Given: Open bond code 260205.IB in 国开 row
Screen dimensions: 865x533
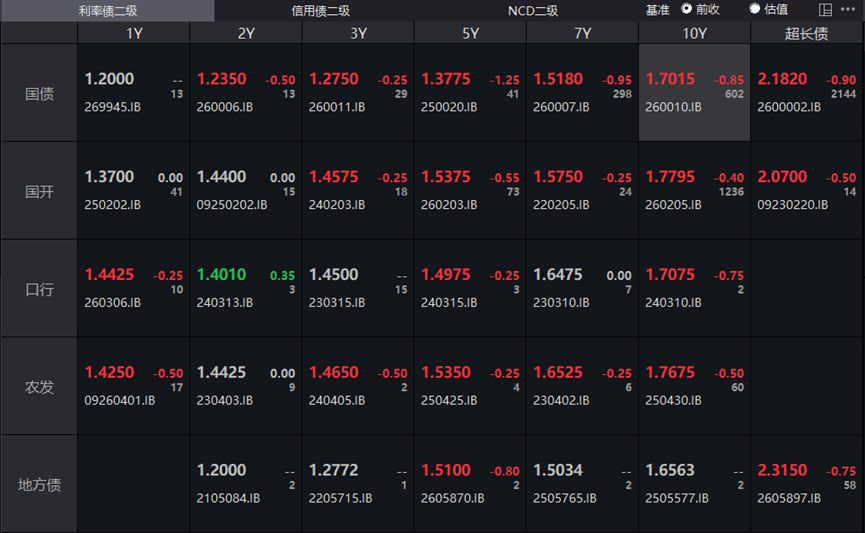Looking at the screenshot, I should (x=673, y=205).
